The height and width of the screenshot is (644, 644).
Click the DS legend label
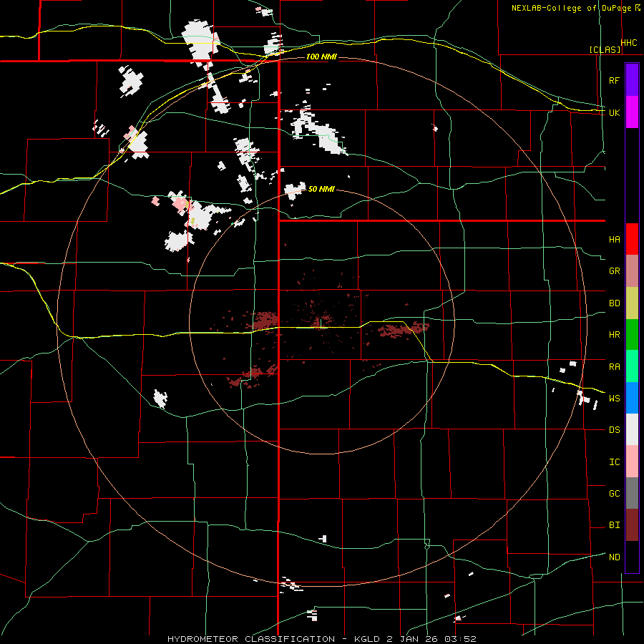(614, 430)
